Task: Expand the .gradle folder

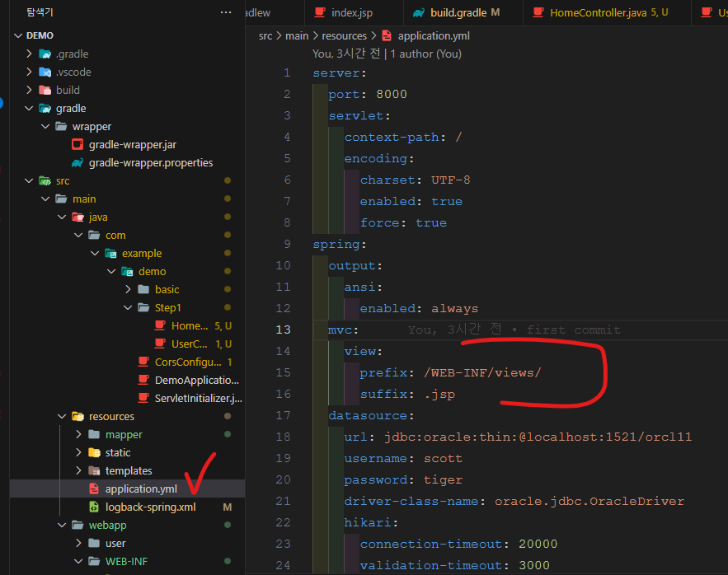Action: click(29, 54)
